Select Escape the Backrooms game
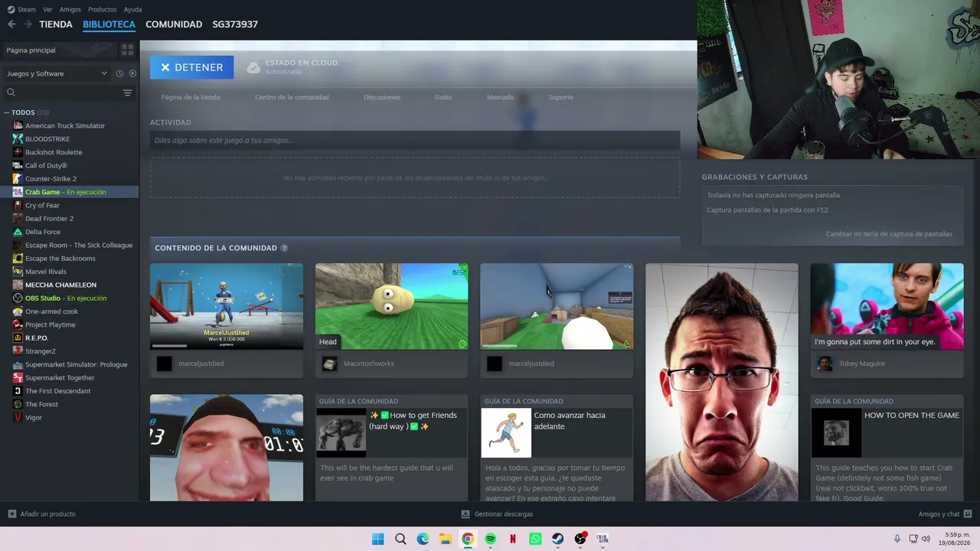 (60, 258)
